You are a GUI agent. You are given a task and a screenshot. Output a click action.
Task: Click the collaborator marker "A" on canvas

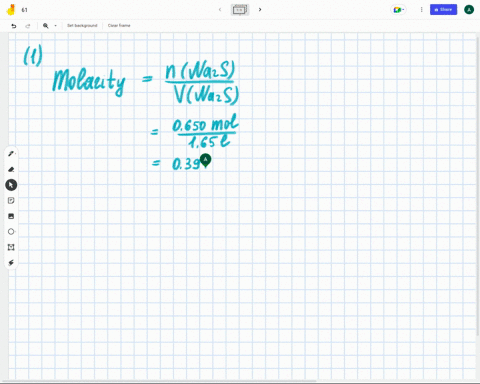pos(205,160)
